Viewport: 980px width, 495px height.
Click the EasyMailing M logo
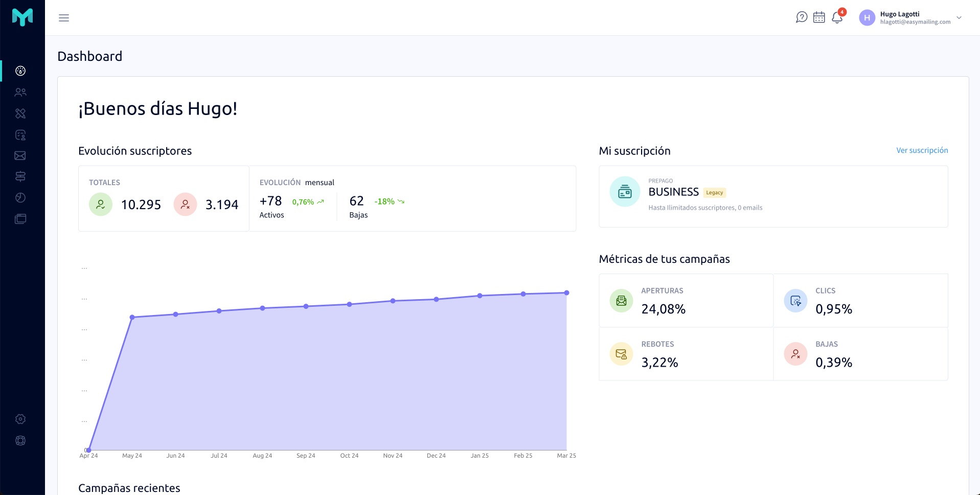point(22,17)
